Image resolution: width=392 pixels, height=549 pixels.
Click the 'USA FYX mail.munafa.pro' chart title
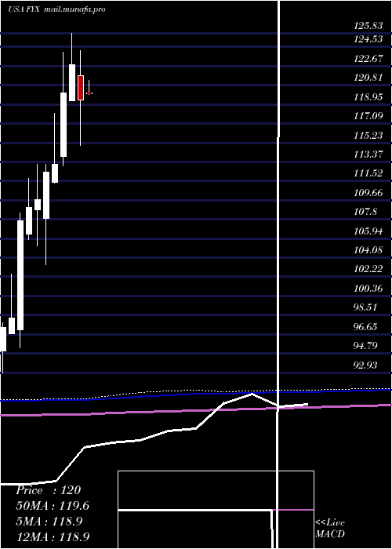click(56, 9)
